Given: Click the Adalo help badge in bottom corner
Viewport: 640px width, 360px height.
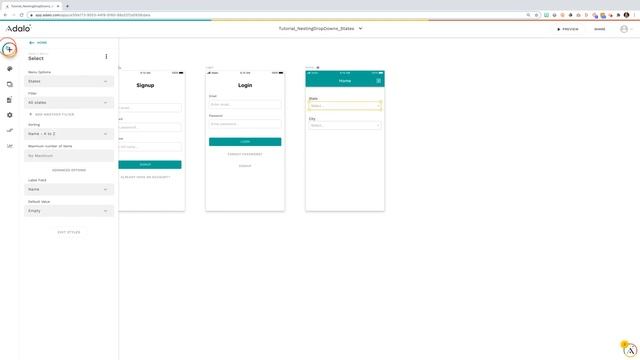Looking at the screenshot, I should pos(631,350).
